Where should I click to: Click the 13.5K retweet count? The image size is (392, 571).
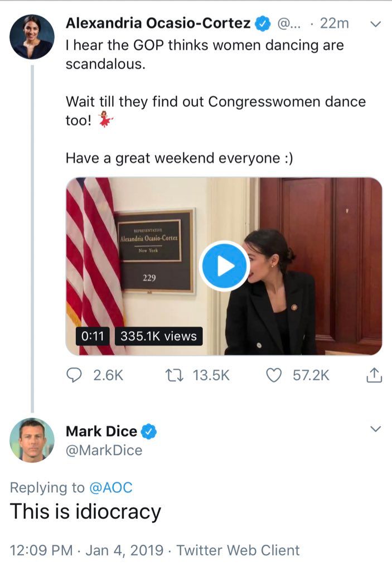(x=211, y=376)
